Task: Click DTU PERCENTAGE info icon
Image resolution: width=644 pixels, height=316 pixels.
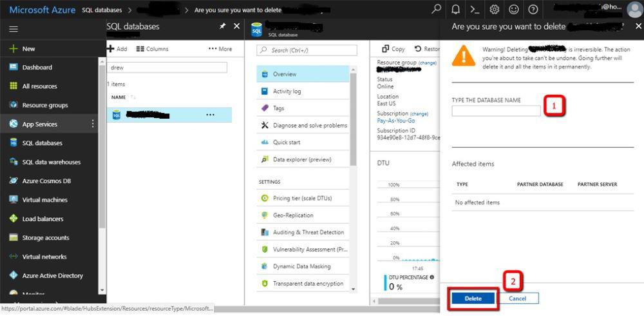Action: [x=431, y=277]
